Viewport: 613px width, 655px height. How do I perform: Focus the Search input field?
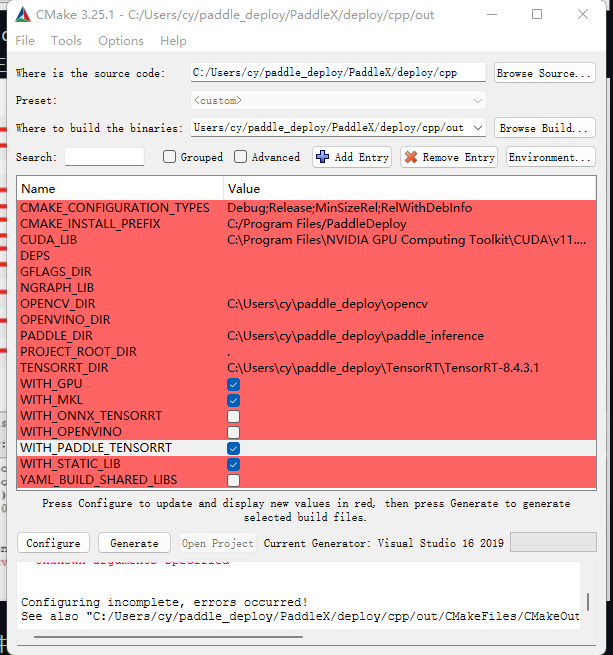point(104,157)
